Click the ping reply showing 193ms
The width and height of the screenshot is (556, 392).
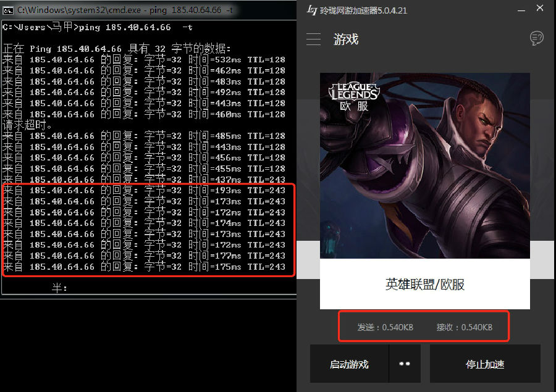143,190
